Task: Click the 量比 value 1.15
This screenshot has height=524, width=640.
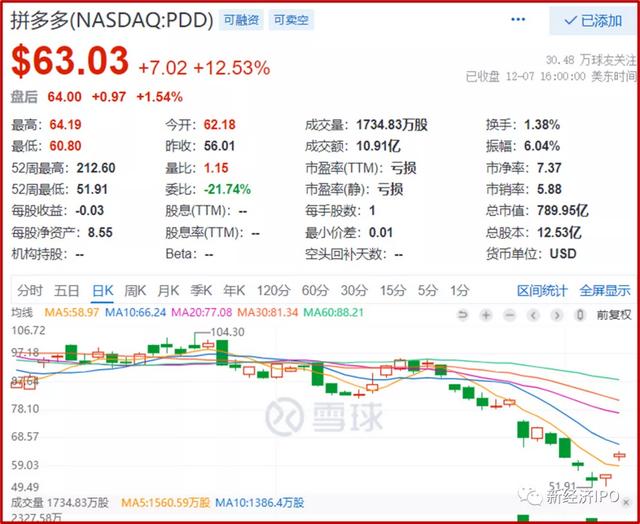Action: [x=216, y=168]
